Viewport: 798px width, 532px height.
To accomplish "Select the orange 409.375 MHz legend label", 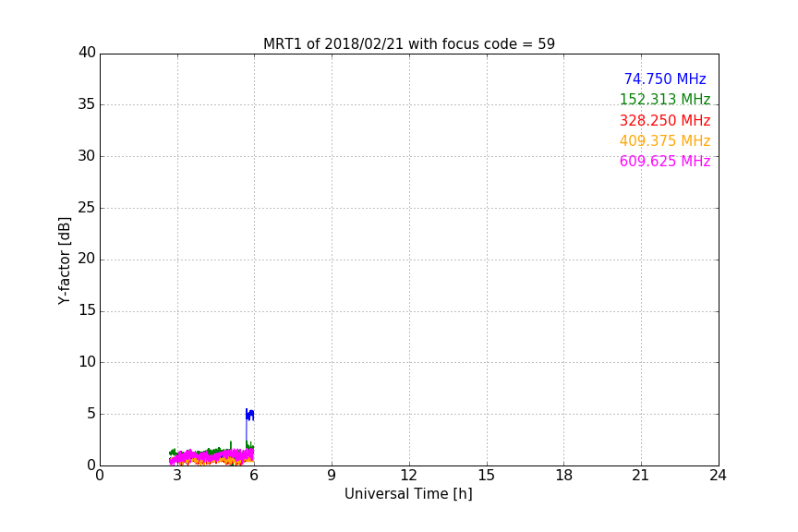I will coord(665,140).
